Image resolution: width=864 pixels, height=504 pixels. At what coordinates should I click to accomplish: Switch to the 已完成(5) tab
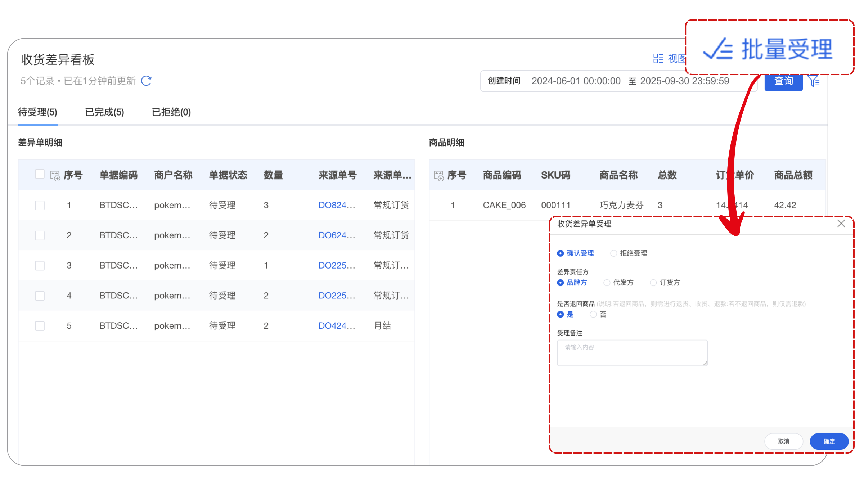pyautogui.click(x=104, y=112)
